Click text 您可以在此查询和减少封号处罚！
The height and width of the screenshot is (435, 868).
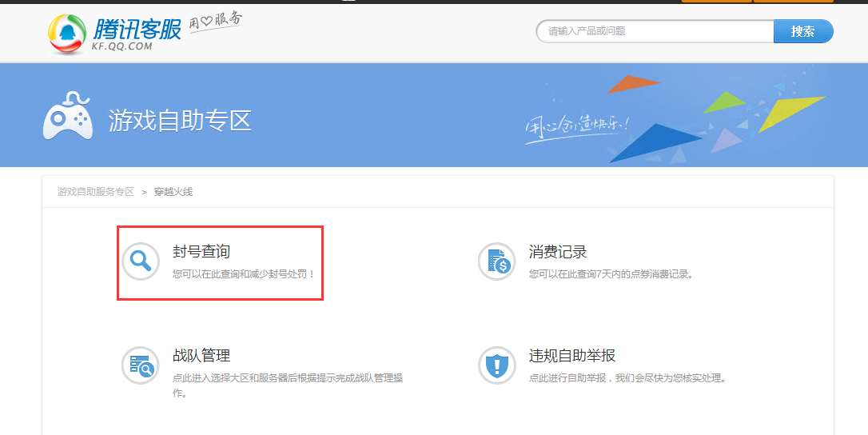point(244,273)
